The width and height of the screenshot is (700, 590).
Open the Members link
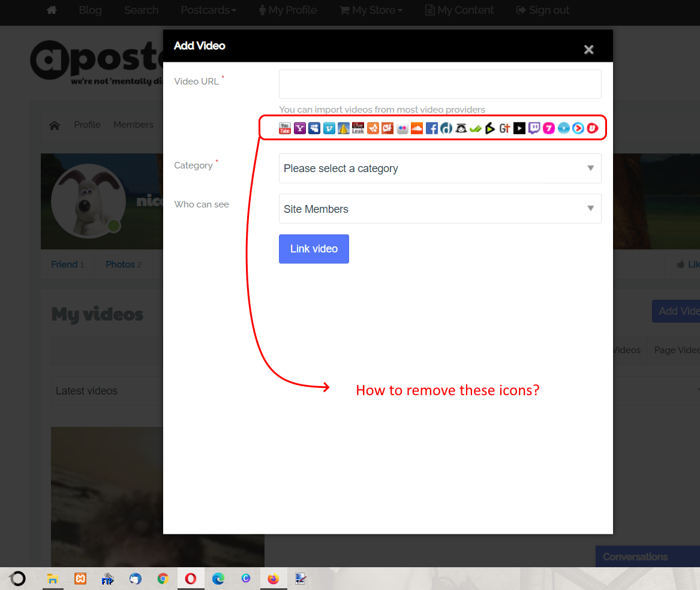pyautogui.click(x=133, y=125)
